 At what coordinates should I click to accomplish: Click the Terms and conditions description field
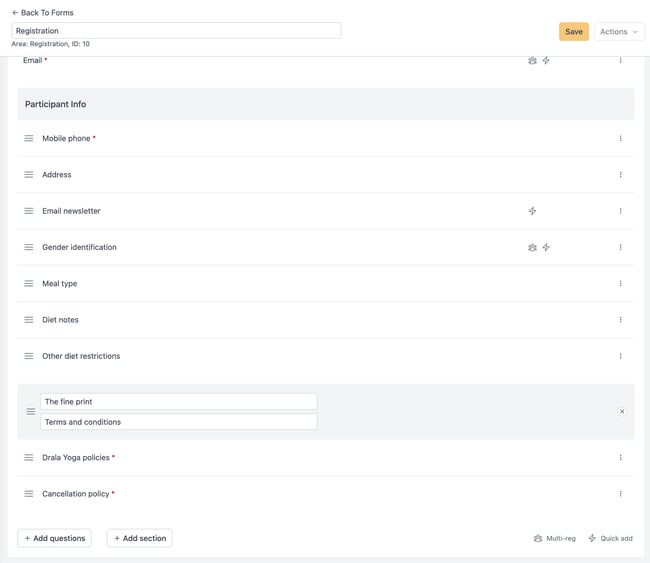coord(179,422)
